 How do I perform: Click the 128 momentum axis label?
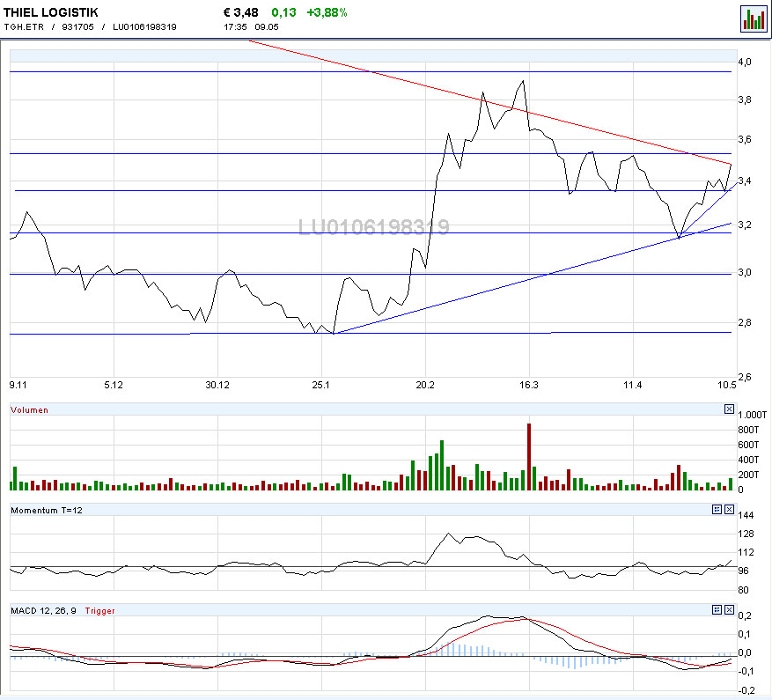tap(746, 534)
